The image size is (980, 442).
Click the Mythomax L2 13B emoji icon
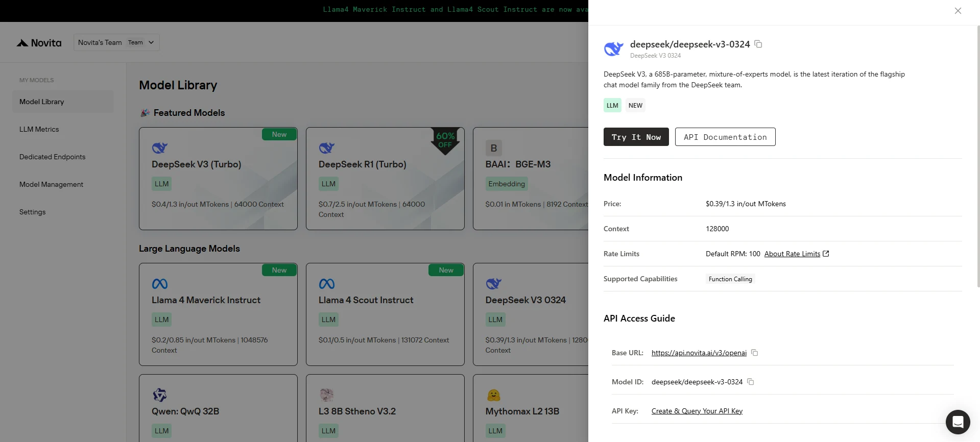click(x=494, y=395)
